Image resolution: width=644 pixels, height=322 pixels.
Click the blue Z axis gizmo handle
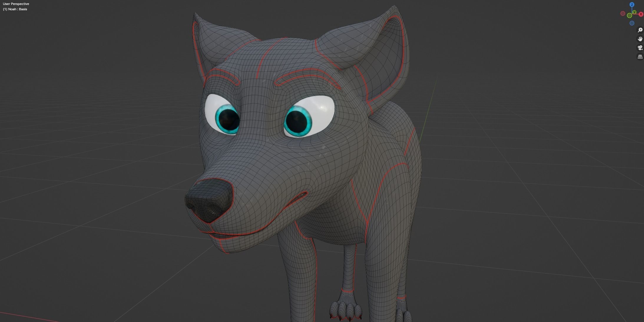632,5
